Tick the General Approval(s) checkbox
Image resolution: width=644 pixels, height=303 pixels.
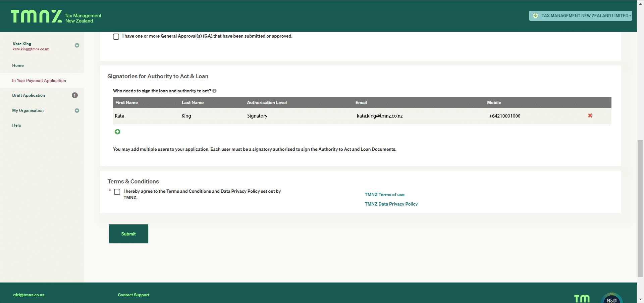116,37
